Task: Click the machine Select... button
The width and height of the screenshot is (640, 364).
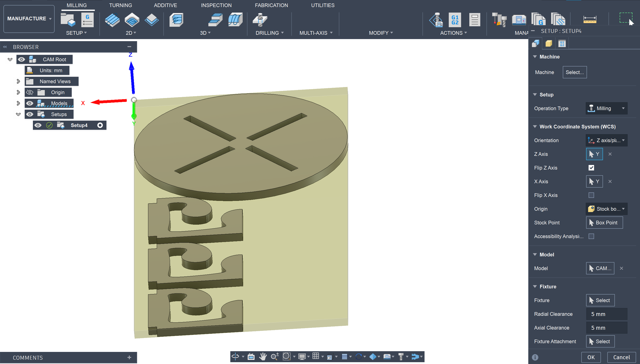Action: [x=574, y=72]
